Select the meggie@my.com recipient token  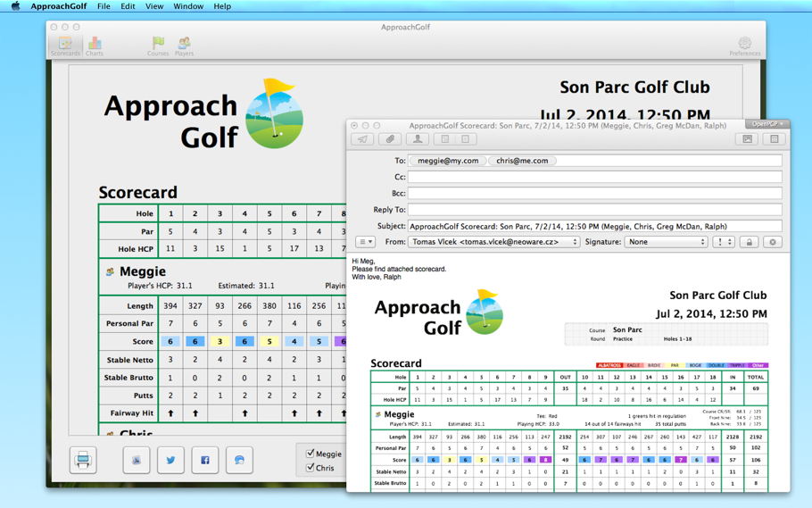coord(448,161)
